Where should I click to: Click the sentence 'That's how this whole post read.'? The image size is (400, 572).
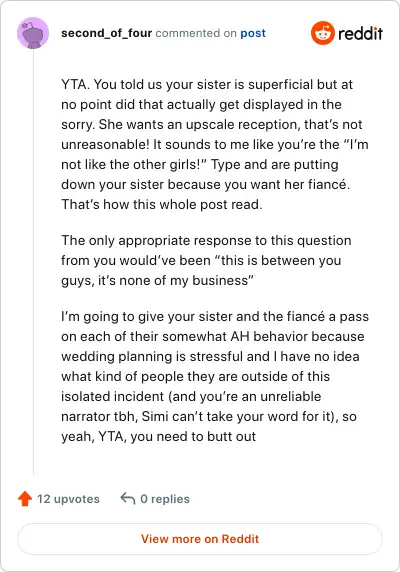pos(162,204)
